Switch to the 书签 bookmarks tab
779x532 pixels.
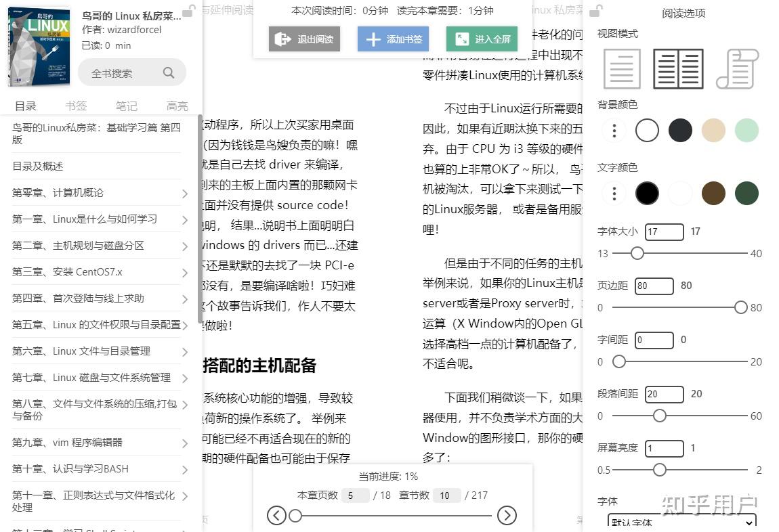click(x=76, y=105)
